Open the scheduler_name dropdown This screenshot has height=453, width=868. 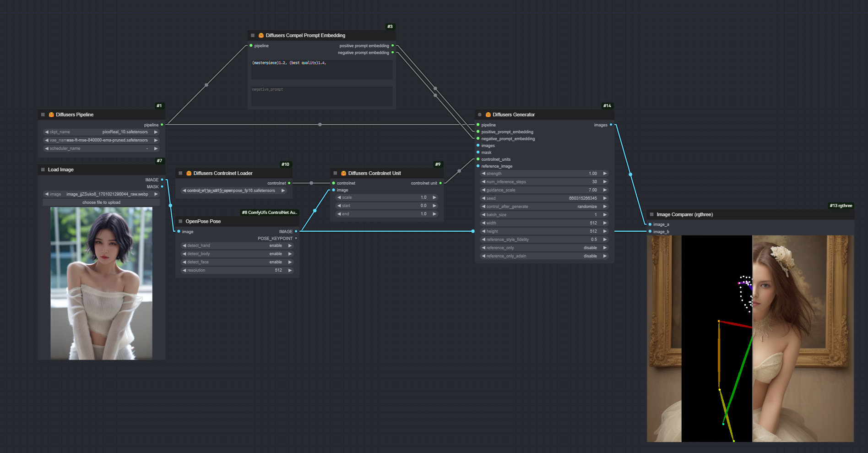coord(101,149)
